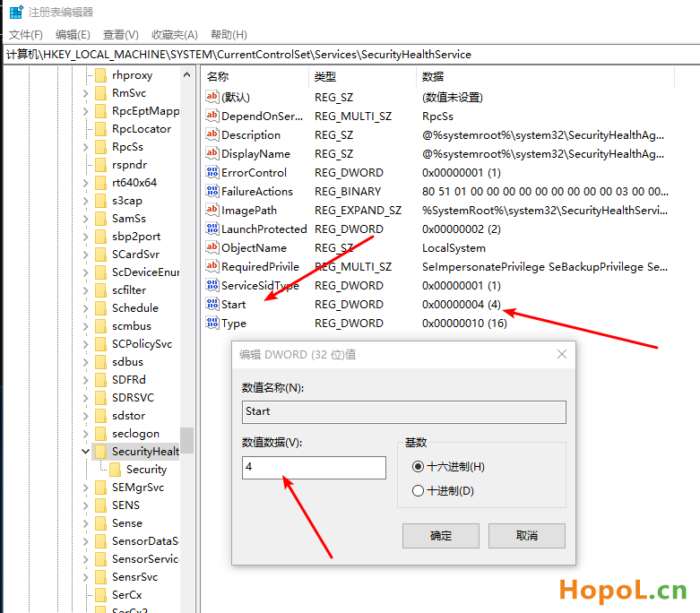
Task: Click the DWORD icon of ServiceSidType value
Action: [212, 285]
